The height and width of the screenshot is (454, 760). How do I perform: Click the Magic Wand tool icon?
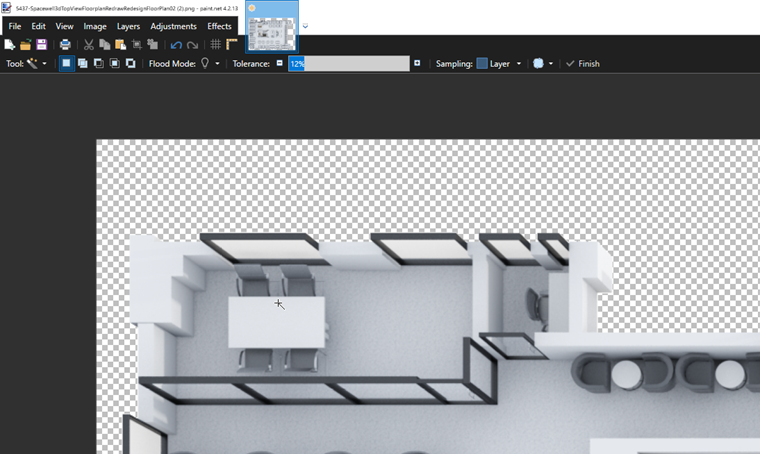pyautogui.click(x=32, y=63)
